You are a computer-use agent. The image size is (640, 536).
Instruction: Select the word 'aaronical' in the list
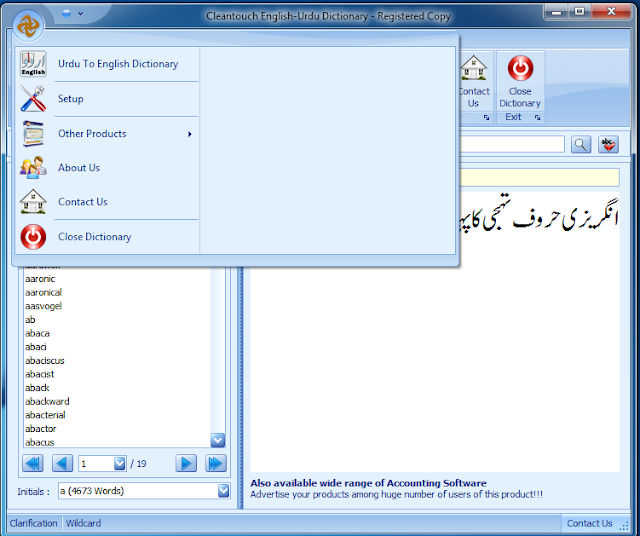coord(43,292)
